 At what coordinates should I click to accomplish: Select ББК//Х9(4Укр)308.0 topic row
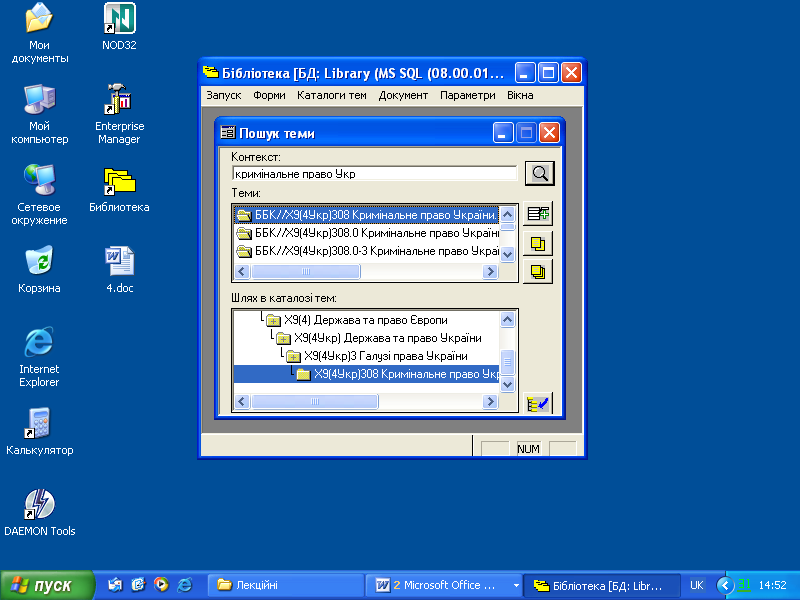[366, 233]
